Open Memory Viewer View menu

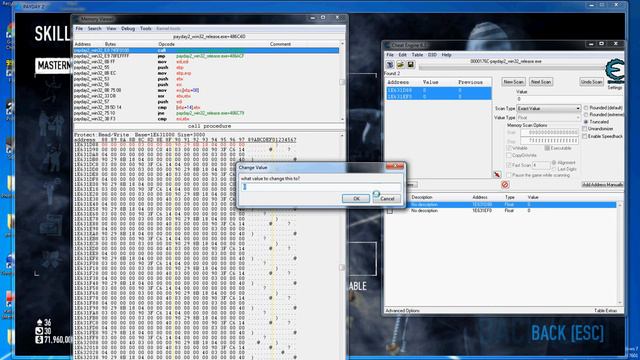111,29
